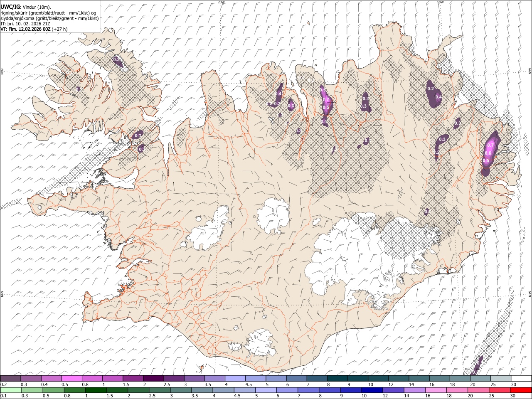Pick the 16–18 pale pink swatch, lower legend

435,390
